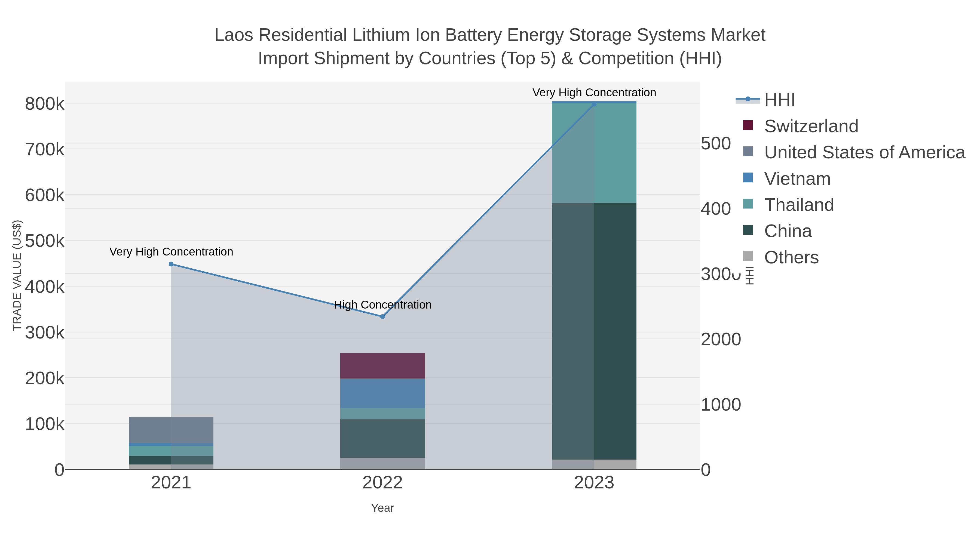This screenshot has height=551, width=980.
Task: Click 'Very High Concentration' label above 2021
Action: click(171, 252)
